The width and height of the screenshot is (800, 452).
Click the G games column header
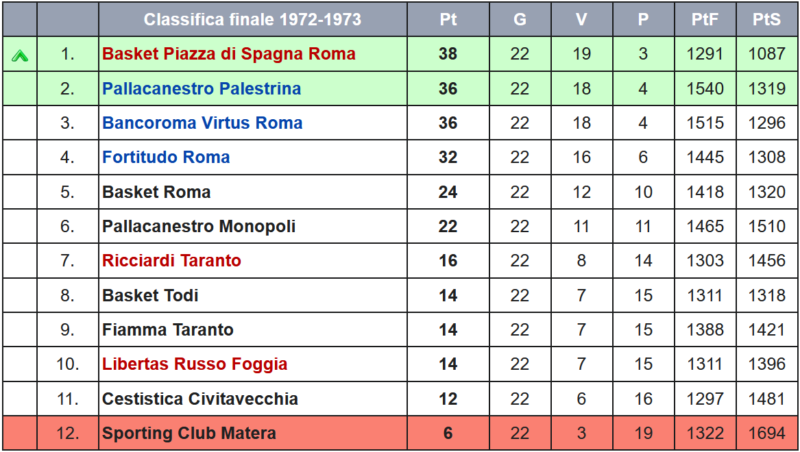(519, 19)
